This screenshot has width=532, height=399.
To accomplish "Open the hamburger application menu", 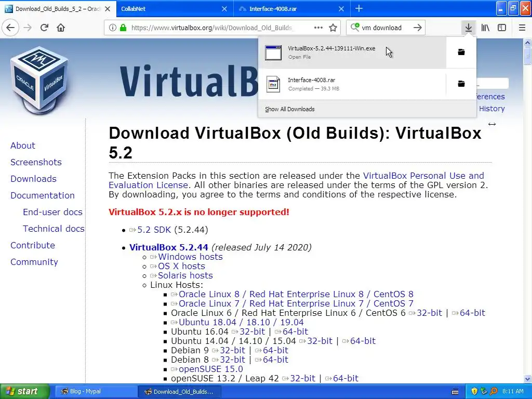I will click(522, 28).
